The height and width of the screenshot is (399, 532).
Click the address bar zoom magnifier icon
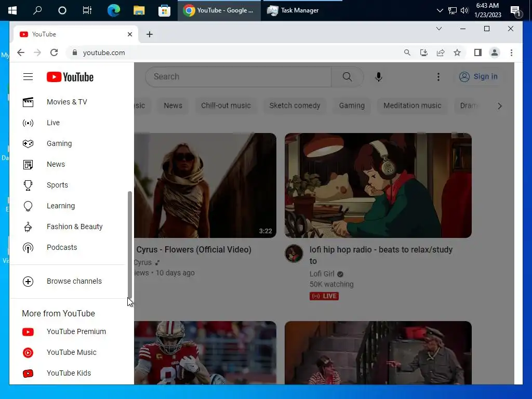click(407, 52)
